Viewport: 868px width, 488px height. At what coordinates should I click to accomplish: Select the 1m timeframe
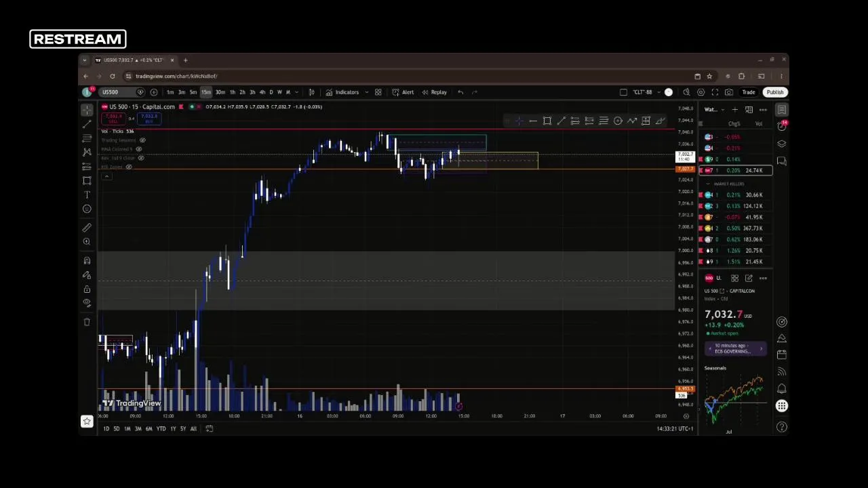click(x=170, y=92)
